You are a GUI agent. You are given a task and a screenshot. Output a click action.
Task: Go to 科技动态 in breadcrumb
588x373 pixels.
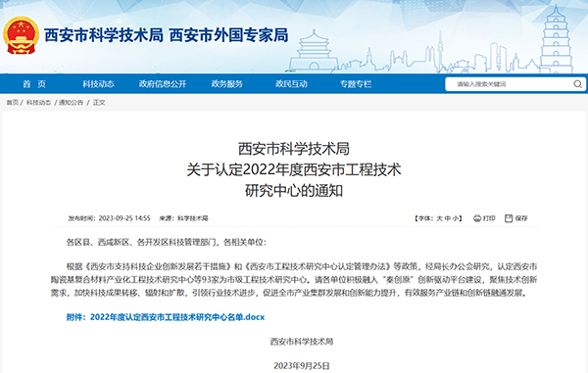38,102
